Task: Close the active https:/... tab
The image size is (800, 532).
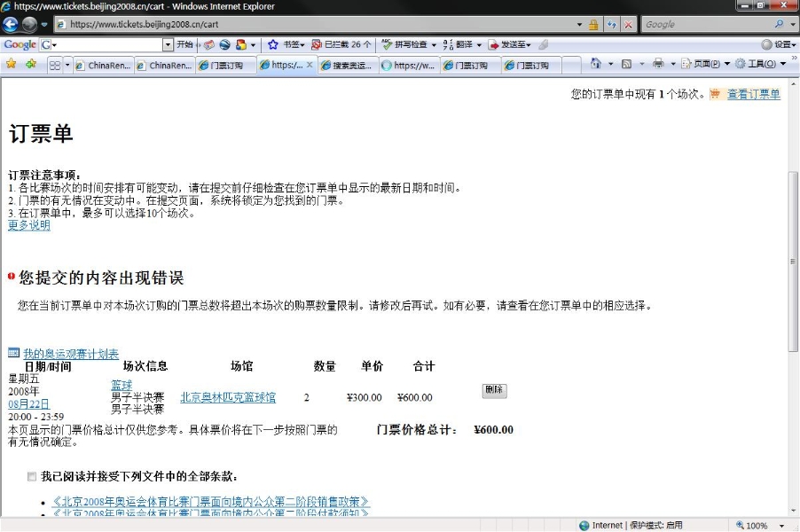Action: coord(310,65)
